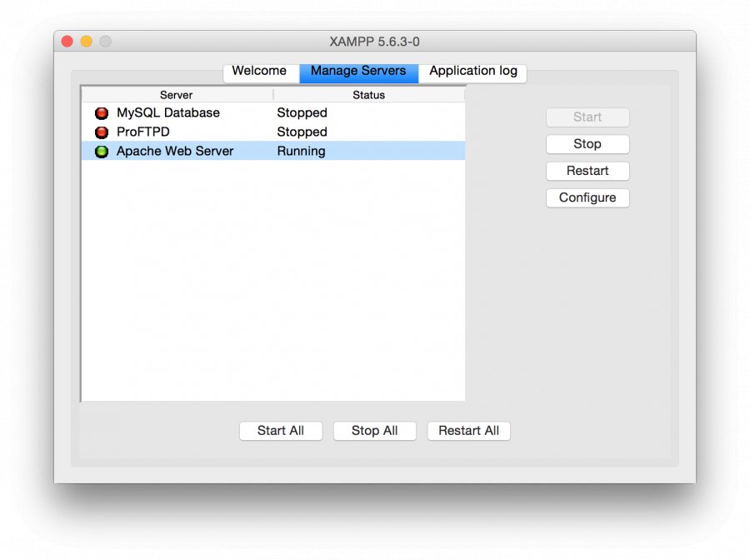This screenshot has width=750, height=560.
Task: Click the green status icon beside Apache Web Server
Action: click(102, 151)
